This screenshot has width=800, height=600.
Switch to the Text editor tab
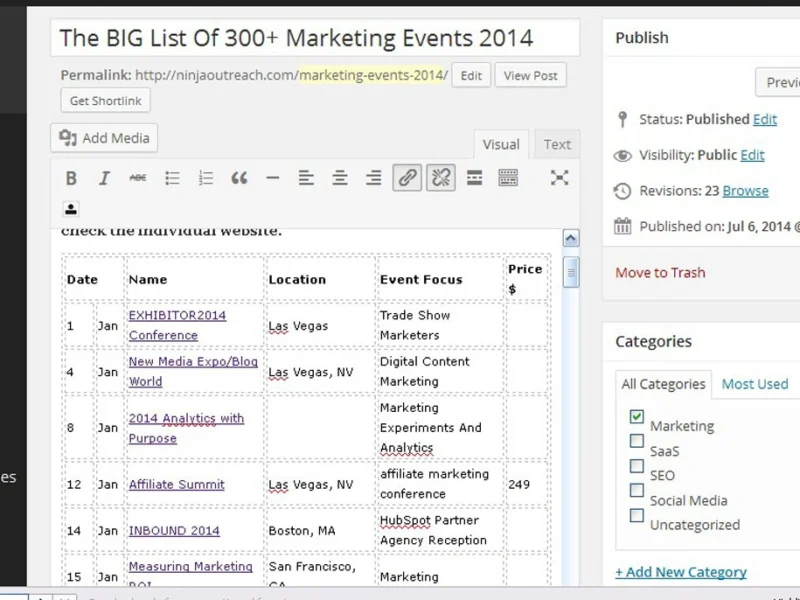tap(557, 145)
